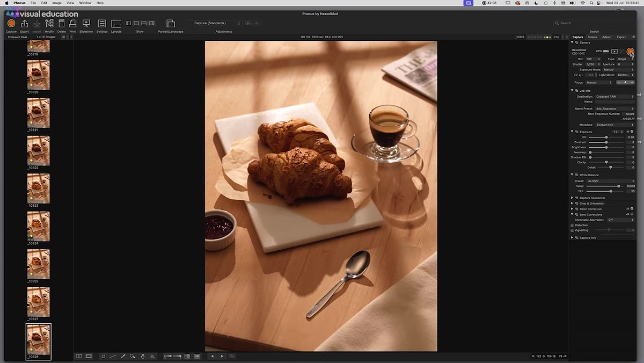The height and width of the screenshot is (363, 644).
Task: Select the eyedropper tool in bottom toolbar
Action: [123, 356]
